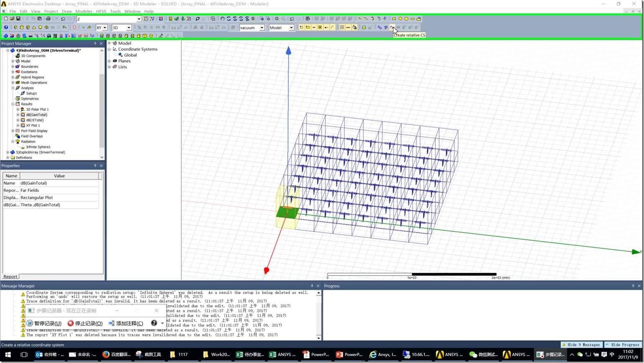Select the Draw ellipse tool
This screenshot has height=363, width=644.
click(412, 19)
